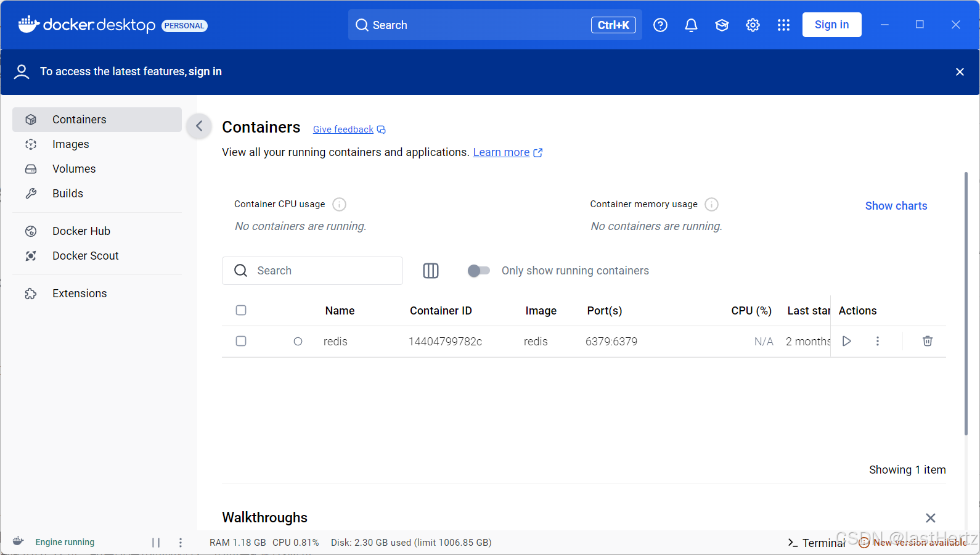Click the CPU 0.81% status

(x=296, y=543)
